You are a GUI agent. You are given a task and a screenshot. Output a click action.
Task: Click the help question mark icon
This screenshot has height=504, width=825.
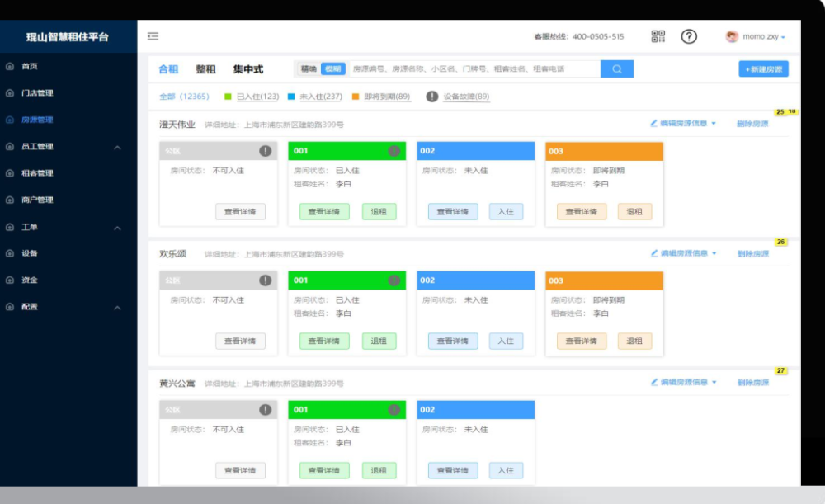point(689,36)
